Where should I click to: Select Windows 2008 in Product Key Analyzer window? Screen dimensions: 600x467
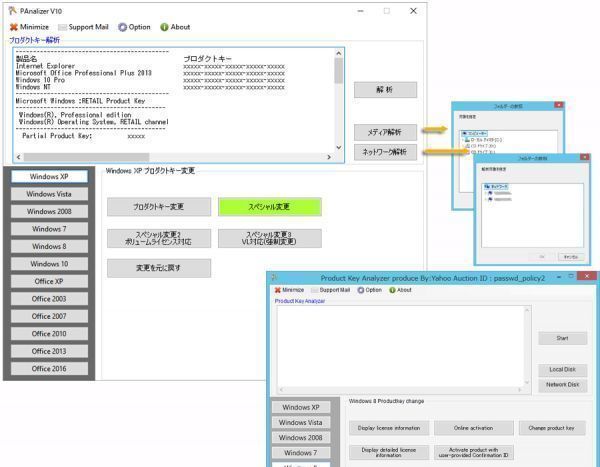[301, 438]
